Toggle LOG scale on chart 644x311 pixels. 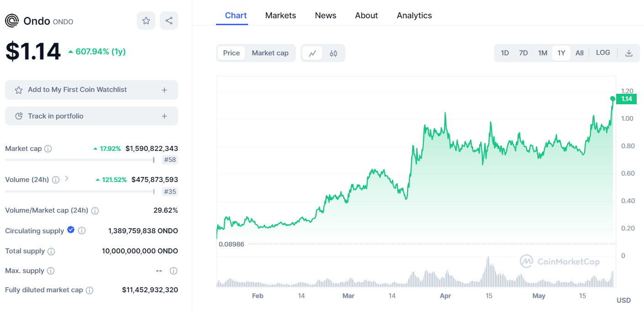(603, 53)
